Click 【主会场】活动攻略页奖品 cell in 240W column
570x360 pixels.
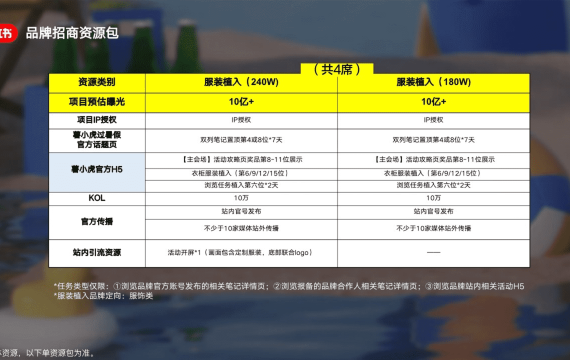click(241, 160)
